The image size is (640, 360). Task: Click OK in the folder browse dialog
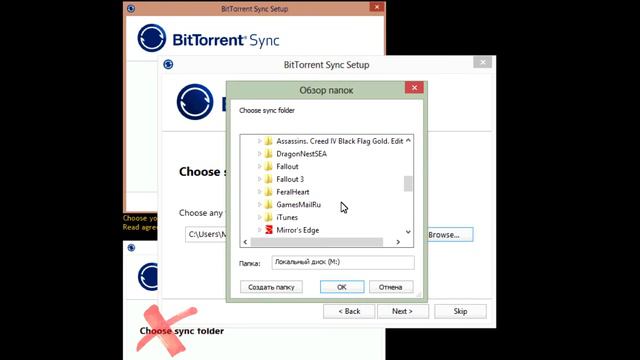point(342,287)
